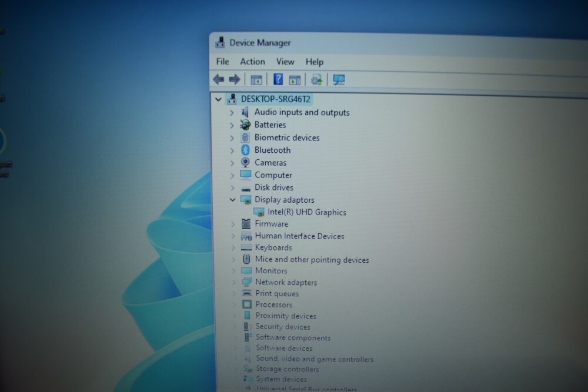Expand the Batteries category

point(232,125)
